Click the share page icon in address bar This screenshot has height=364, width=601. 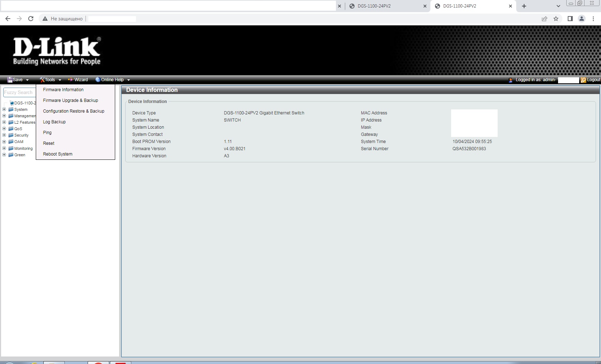pyautogui.click(x=544, y=19)
